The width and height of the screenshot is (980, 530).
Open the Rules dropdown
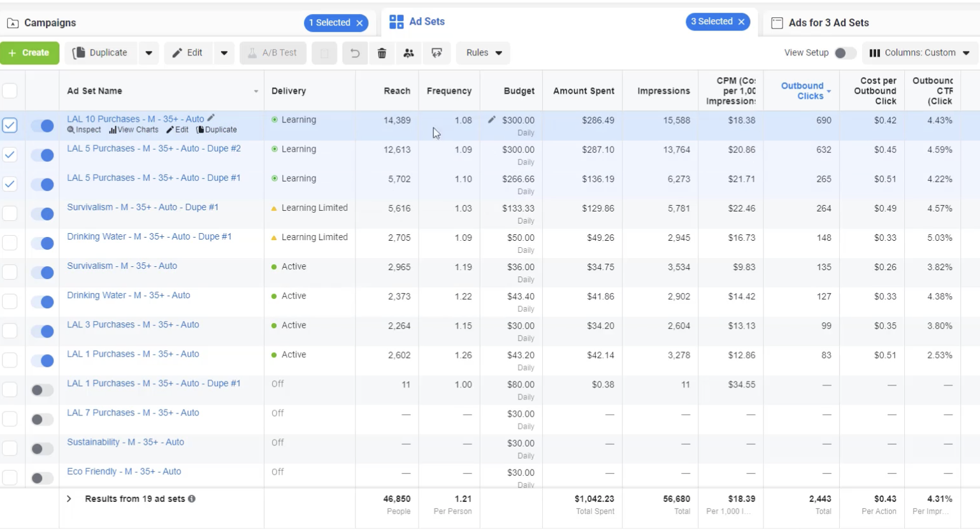484,53
